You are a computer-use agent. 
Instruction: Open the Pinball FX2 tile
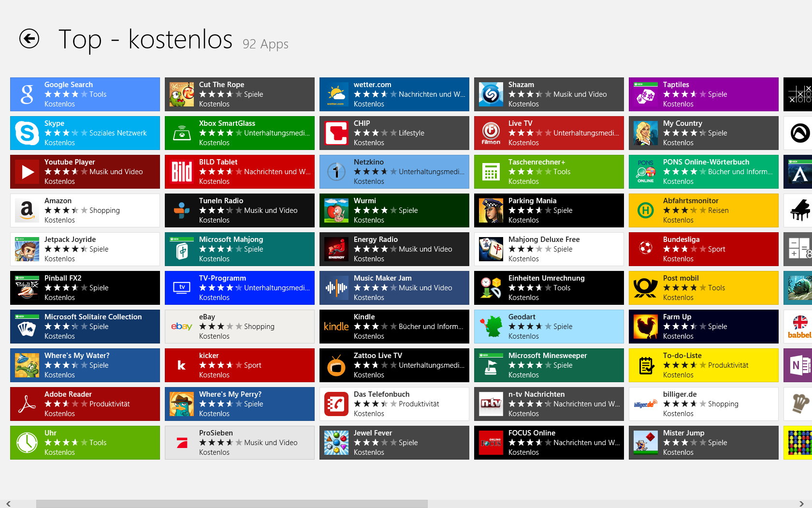click(85, 288)
